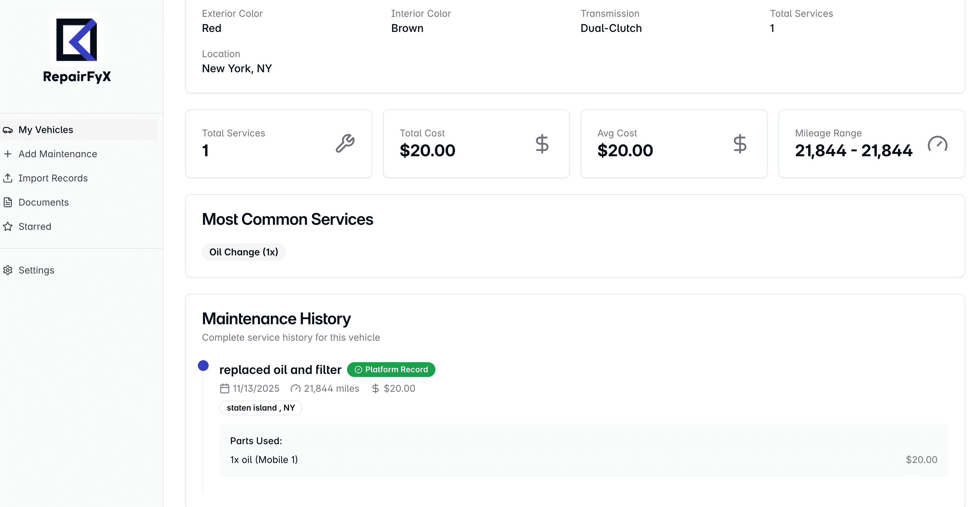Viewport: 980px width, 507px height.
Task: Click the Platform Record badge
Action: pyautogui.click(x=391, y=370)
